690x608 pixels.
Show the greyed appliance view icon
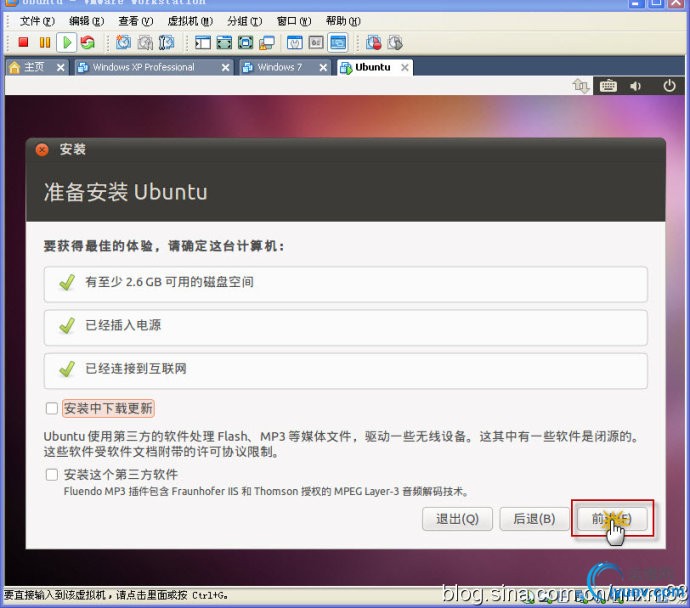click(x=316, y=42)
